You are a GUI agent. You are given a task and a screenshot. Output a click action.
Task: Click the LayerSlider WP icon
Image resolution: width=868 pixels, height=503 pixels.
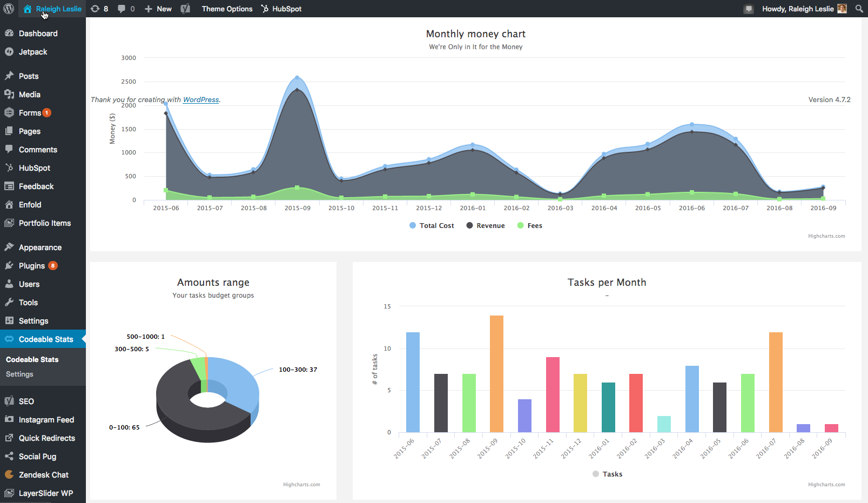[9, 493]
